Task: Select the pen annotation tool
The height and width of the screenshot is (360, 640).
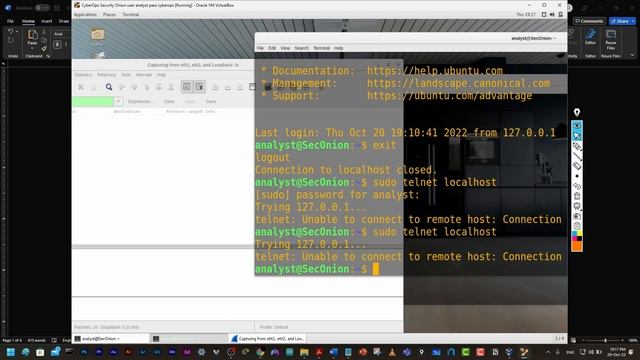Action: (x=577, y=146)
